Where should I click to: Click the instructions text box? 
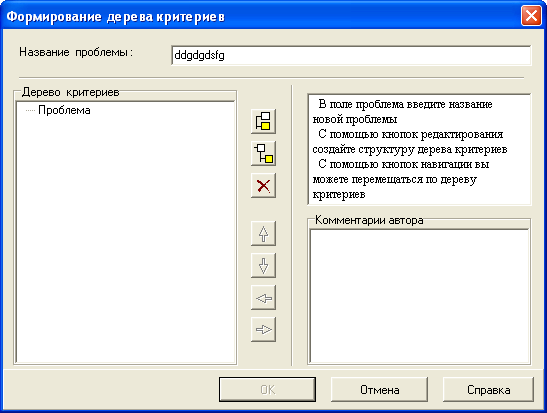pos(420,149)
